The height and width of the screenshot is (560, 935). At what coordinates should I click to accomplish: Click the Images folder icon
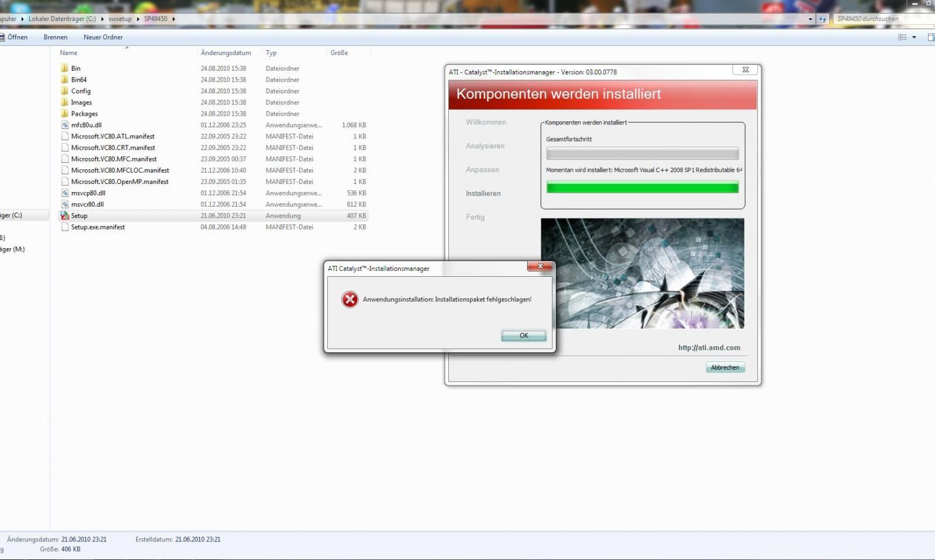tap(64, 102)
